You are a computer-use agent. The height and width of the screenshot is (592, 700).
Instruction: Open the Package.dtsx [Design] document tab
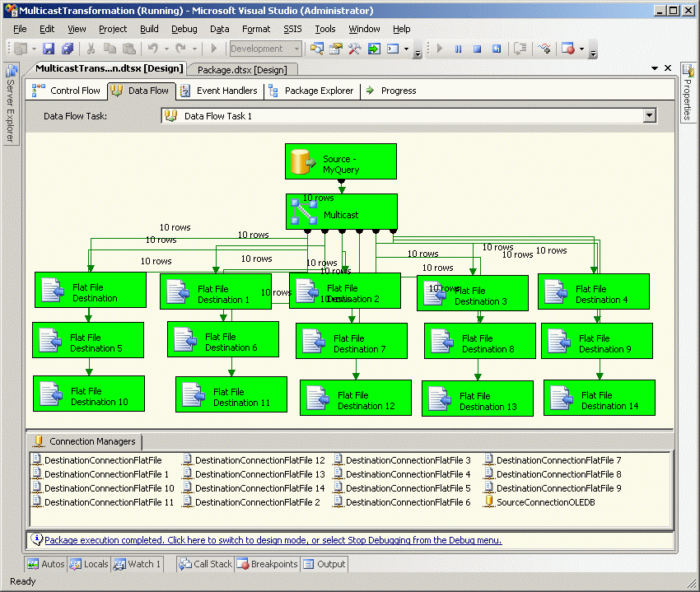[242, 70]
